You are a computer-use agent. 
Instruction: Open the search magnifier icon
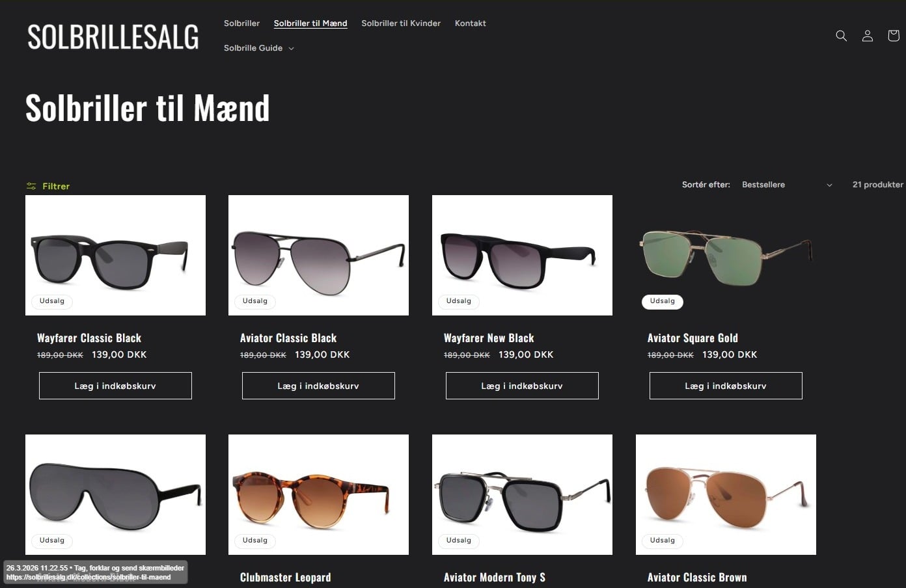click(841, 36)
